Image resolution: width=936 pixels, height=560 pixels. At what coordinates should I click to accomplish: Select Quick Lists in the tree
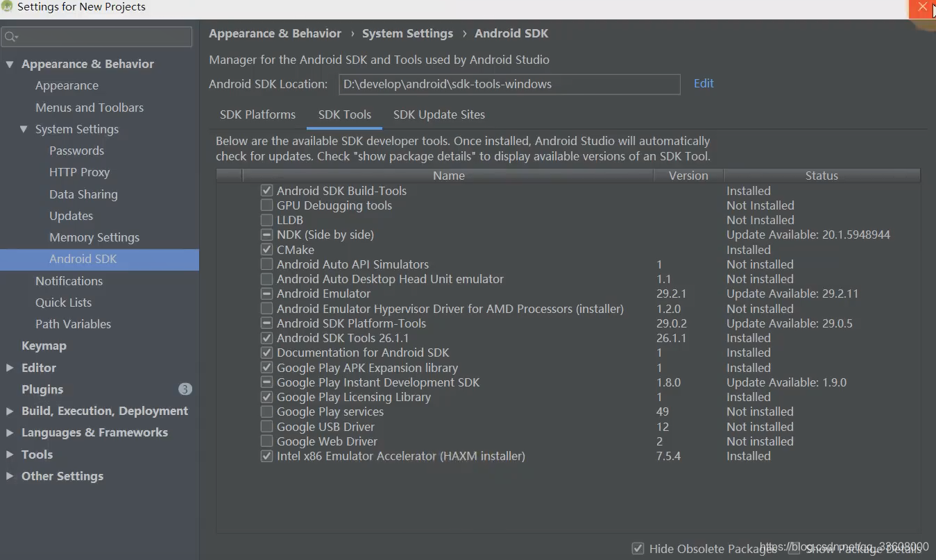point(64,303)
